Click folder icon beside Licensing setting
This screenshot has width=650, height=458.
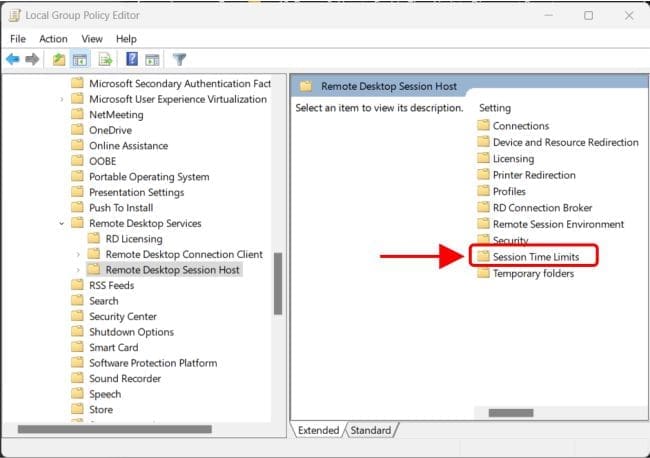[x=483, y=158]
